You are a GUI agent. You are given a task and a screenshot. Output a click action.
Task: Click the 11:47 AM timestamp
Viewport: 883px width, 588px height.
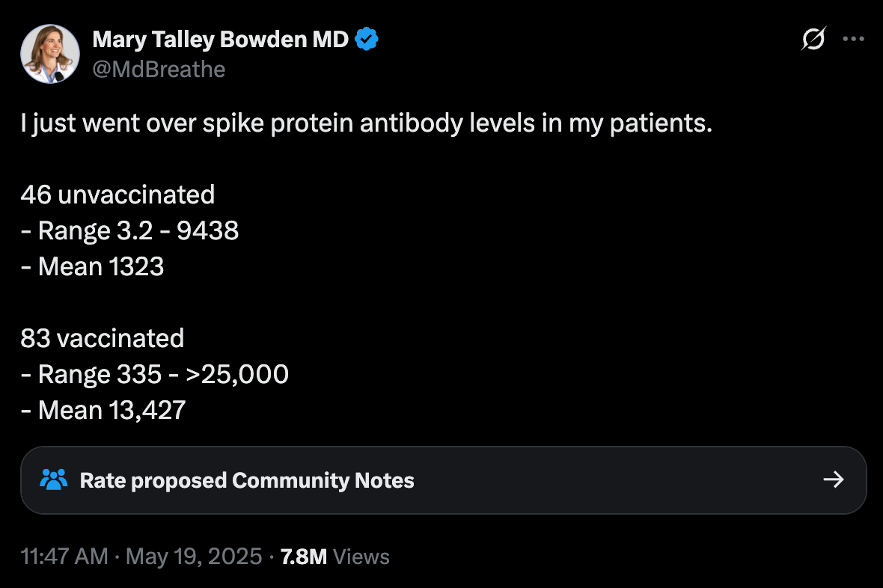pos(64,557)
